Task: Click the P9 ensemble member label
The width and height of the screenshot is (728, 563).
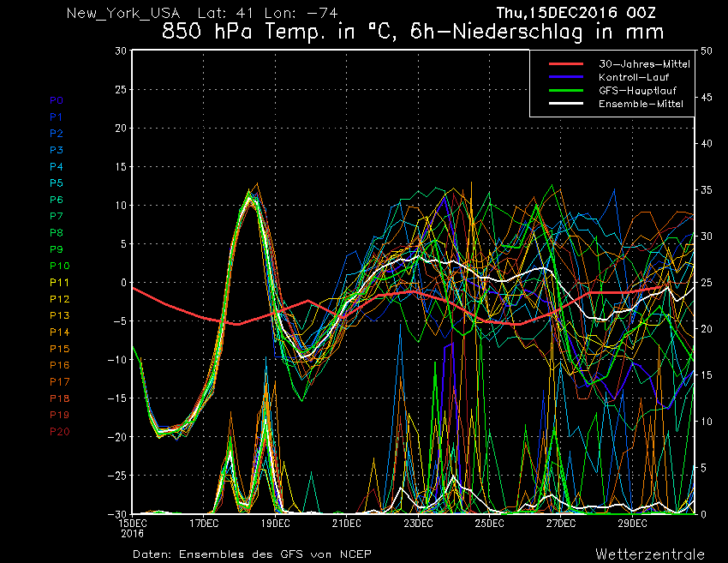Action: (x=57, y=249)
